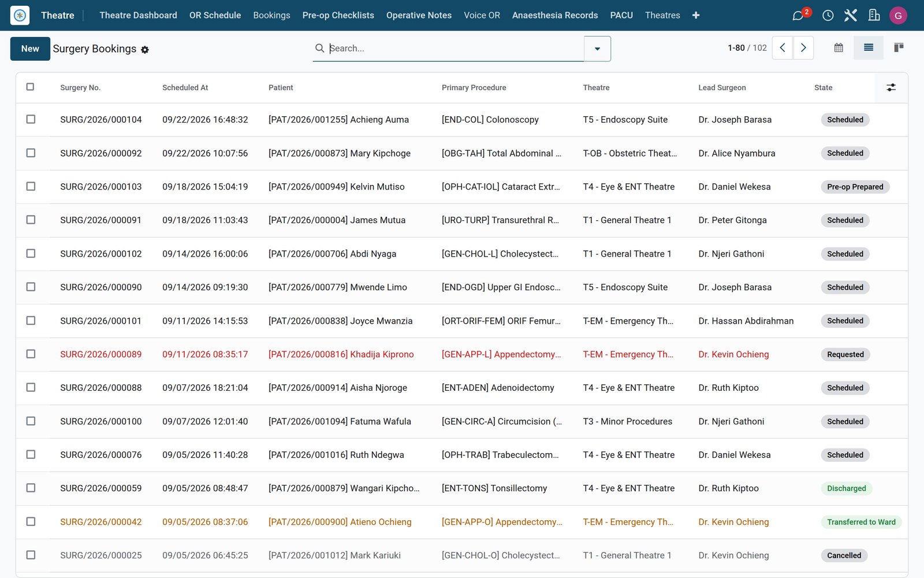
Task: Switch to kanban view
Action: point(899,48)
